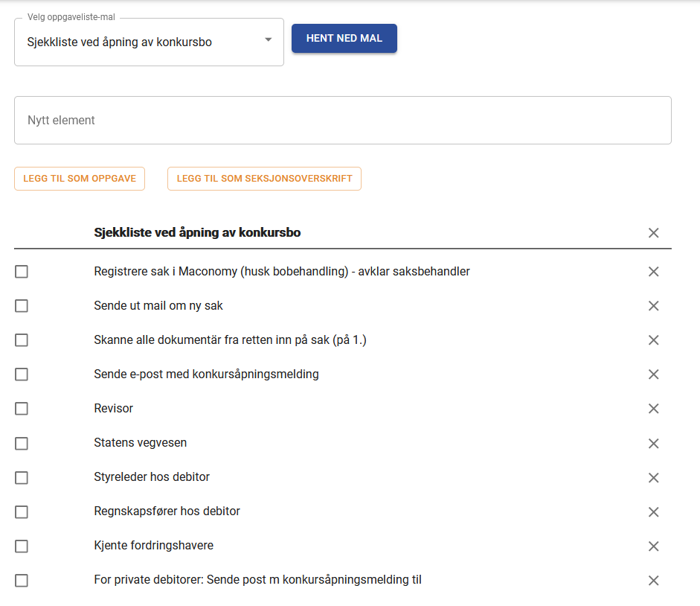Mark 'Revisor' as done

click(22, 409)
